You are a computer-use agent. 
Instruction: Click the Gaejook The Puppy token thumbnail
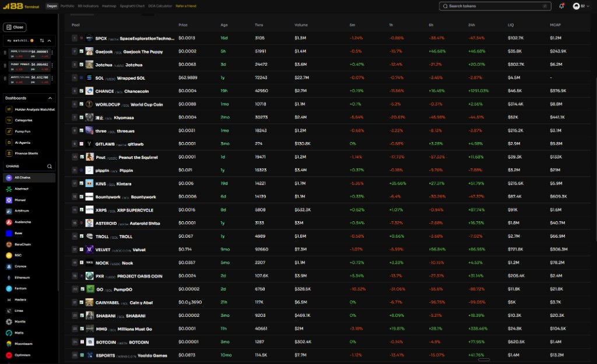(x=89, y=51)
